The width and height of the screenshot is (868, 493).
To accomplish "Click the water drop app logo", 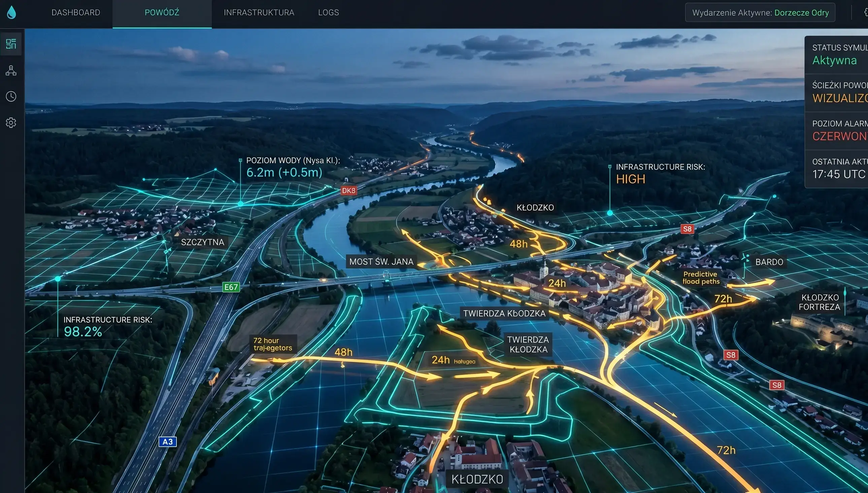I will [x=11, y=12].
